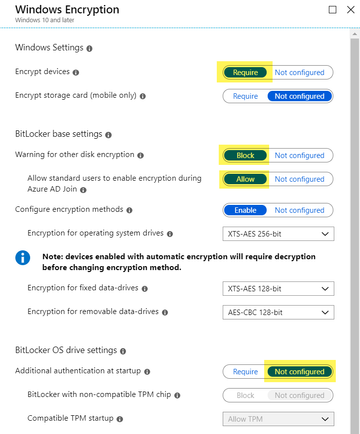Screen dimensions: 360x434
Task: Click info icon next to BitLocker OS drive settings
Action: point(123,351)
